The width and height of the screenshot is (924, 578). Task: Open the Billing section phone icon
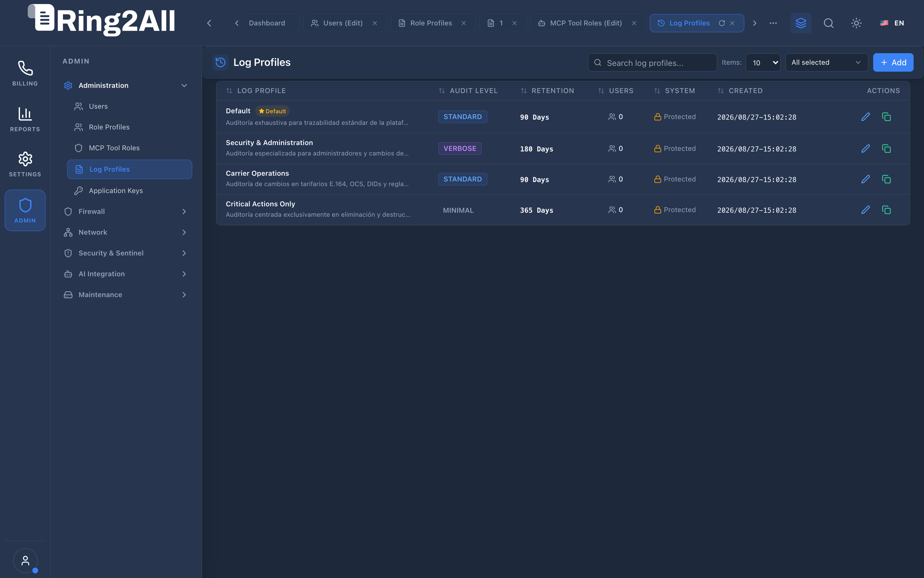tap(25, 68)
